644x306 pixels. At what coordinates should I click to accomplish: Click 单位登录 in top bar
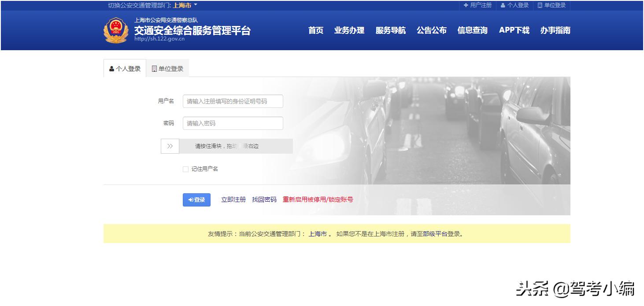click(x=551, y=5)
